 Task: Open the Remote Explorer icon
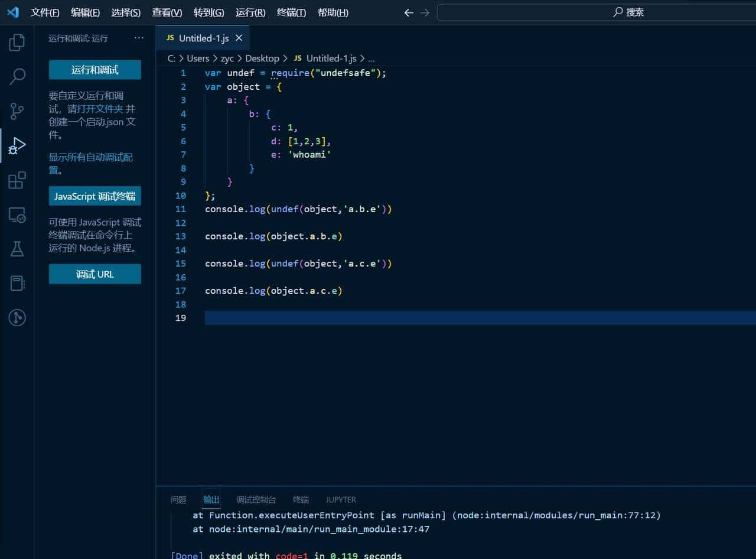pos(17,216)
